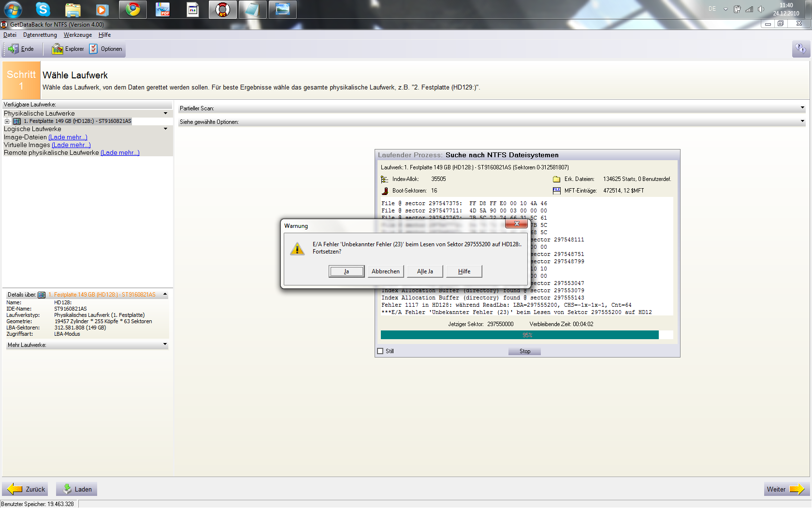Collapse the Logische Laufwerke section

click(166, 129)
